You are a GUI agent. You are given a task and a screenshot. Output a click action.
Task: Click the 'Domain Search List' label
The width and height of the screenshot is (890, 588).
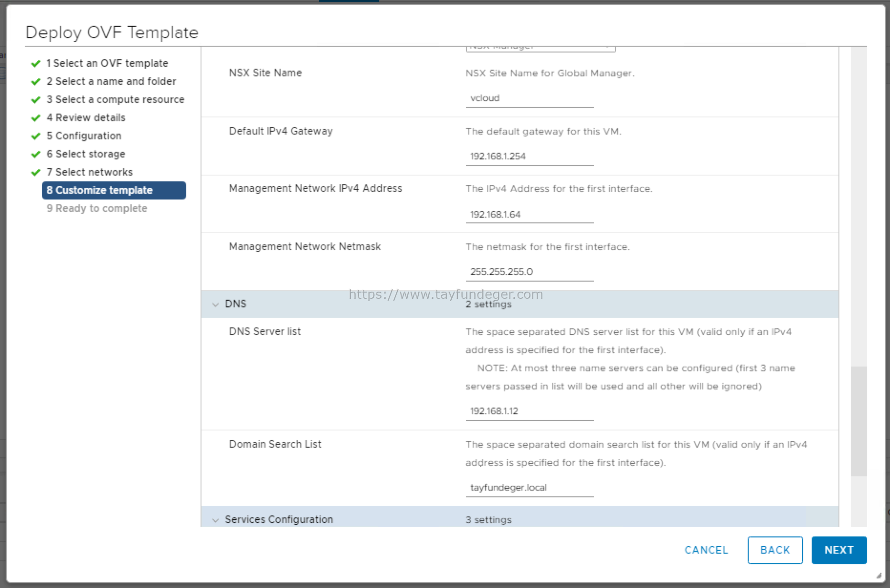click(275, 444)
